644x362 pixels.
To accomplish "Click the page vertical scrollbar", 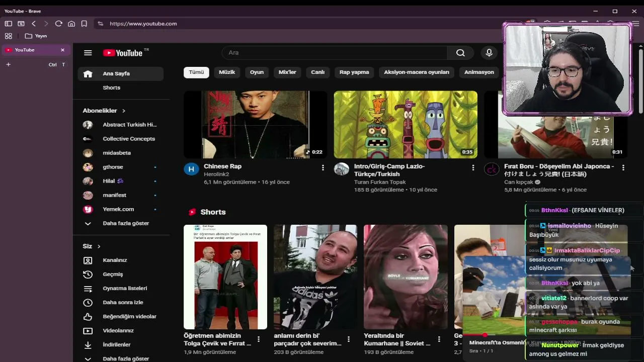I will 640,80.
